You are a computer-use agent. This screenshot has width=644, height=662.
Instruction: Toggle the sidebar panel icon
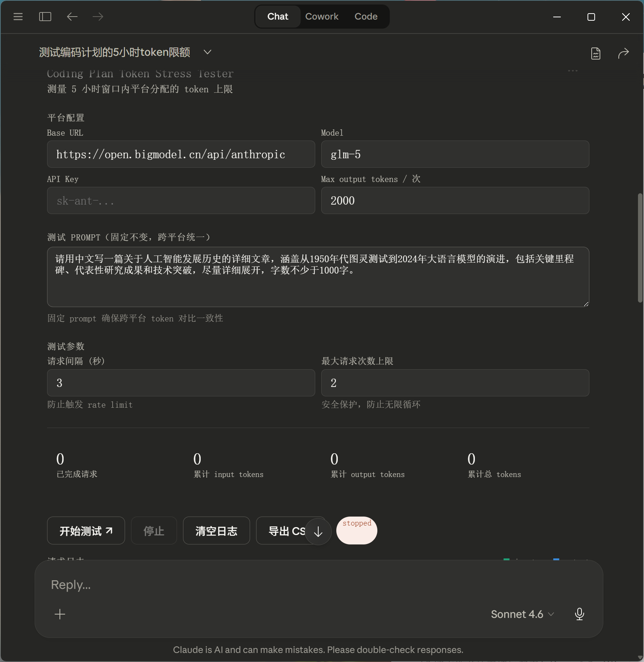tap(45, 17)
